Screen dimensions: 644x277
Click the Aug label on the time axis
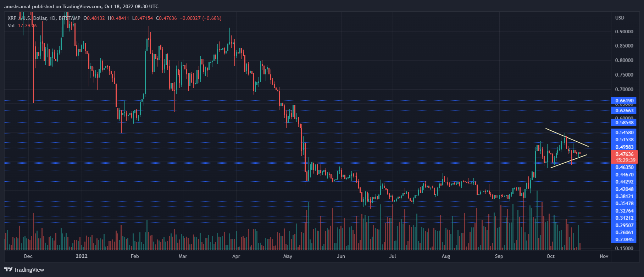click(446, 256)
